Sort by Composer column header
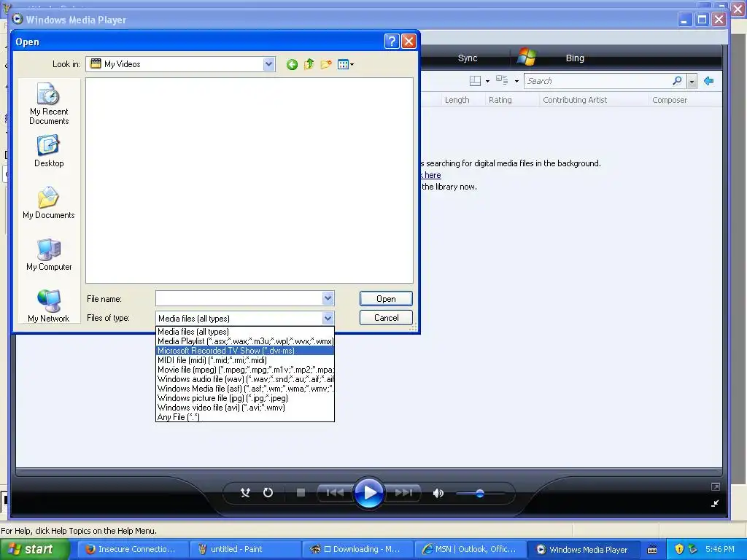Screen dimensions: 747x560 pyautogui.click(x=670, y=100)
